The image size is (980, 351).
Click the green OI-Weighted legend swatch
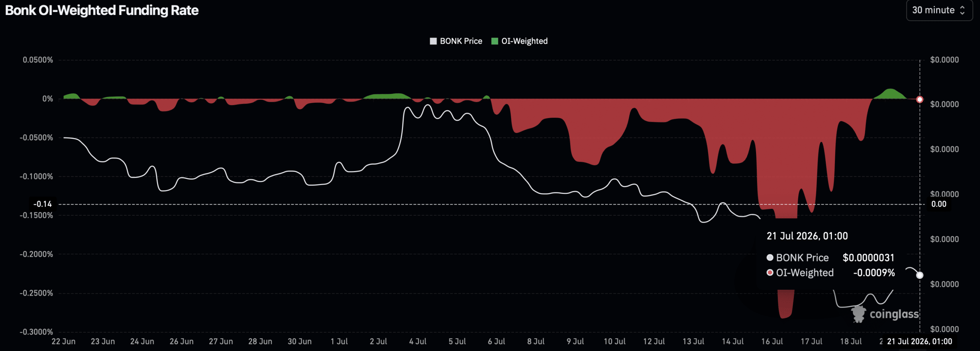point(495,41)
